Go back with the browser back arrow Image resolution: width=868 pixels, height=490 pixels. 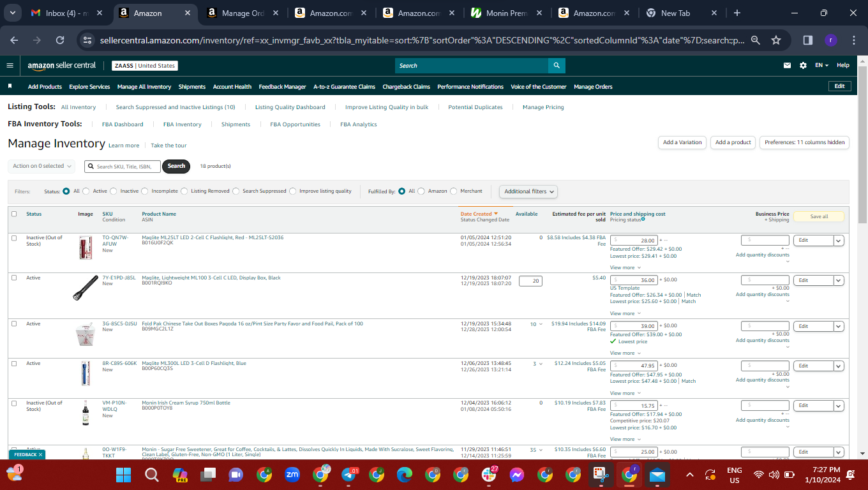(15, 40)
